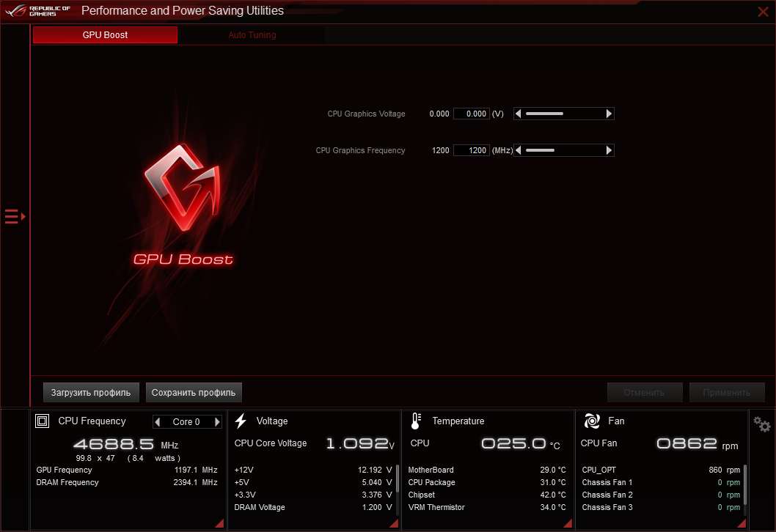Select previous core with left arrow

pyautogui.click(x=158, y=422)
